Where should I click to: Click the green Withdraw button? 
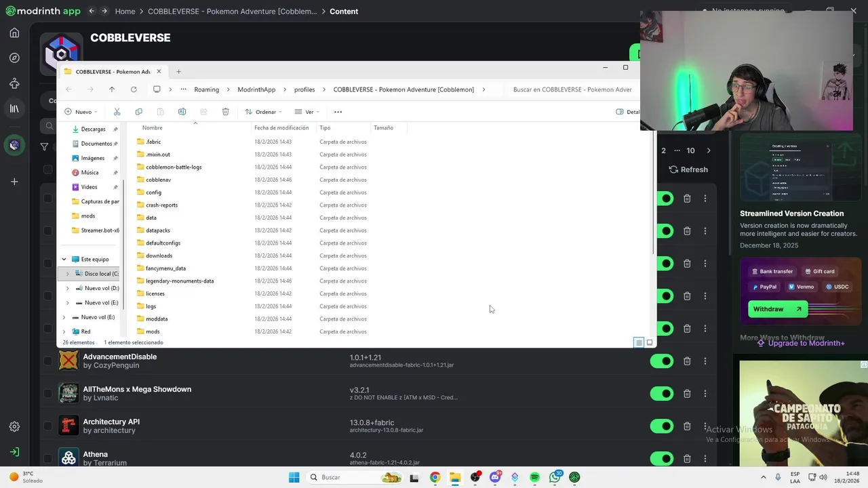tap(777, 309)
